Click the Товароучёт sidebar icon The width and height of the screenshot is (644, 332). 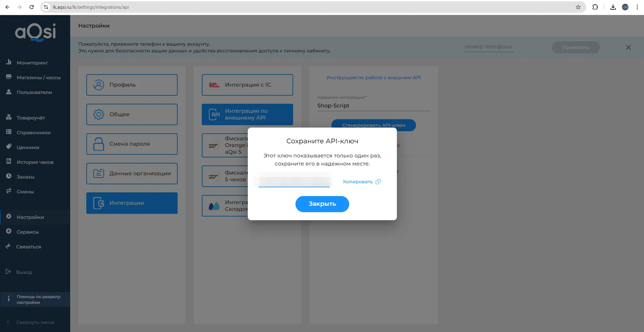point(9,117)
